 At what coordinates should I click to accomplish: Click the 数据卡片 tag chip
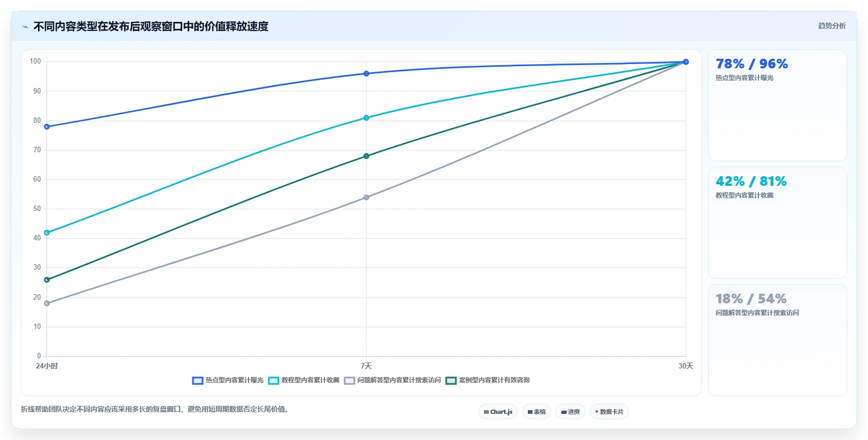coord(609,412)
